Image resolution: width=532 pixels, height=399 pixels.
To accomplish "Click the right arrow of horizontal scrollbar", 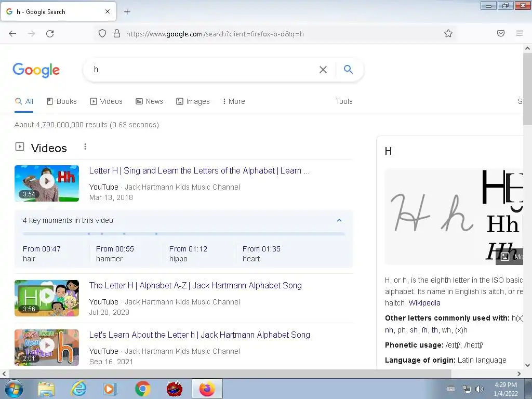I will pyautogui.click(x=519, y=374).
